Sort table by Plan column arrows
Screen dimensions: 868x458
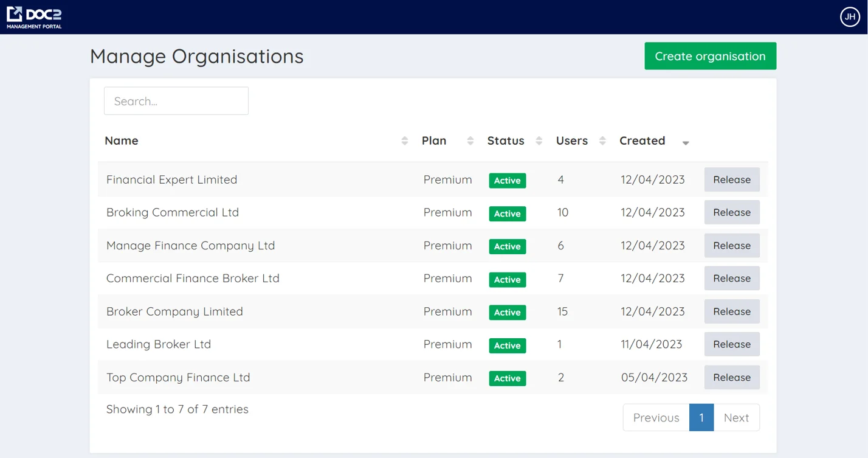point(470,141)
